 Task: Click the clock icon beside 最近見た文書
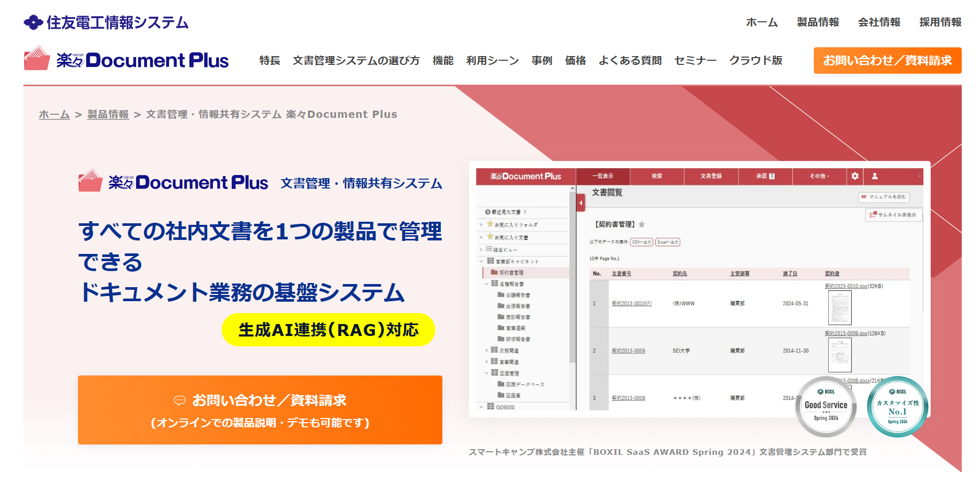[487, 212]
